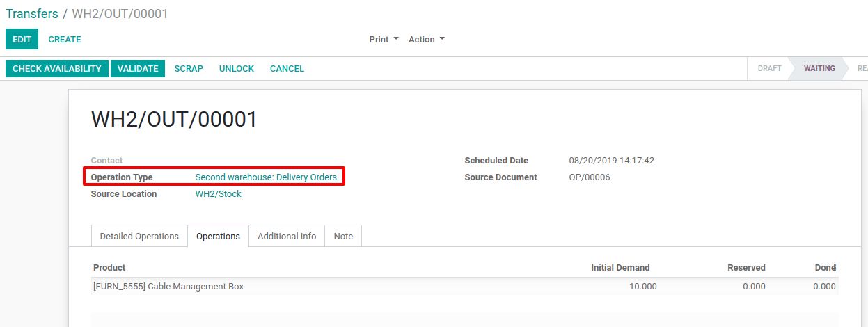This screenshot has width=868, height=327.
Task: Click the EDIT button
Action: (22, 40)
